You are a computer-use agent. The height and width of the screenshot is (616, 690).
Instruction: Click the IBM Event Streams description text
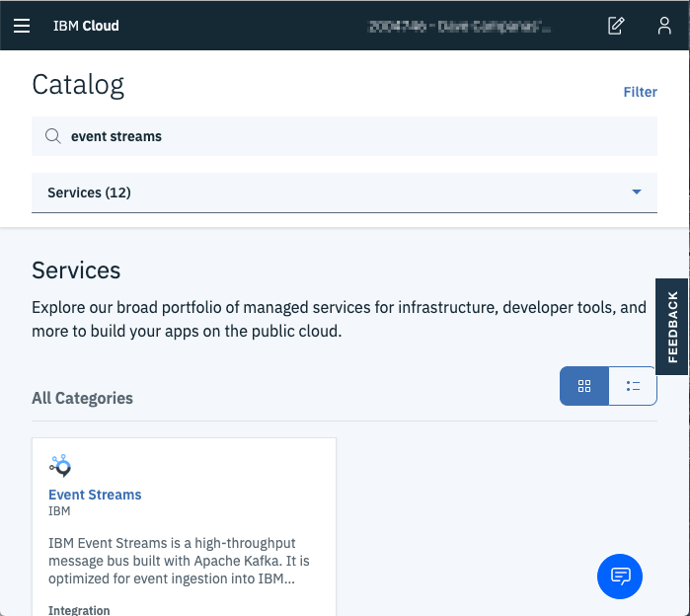click(x=179, y=561)
